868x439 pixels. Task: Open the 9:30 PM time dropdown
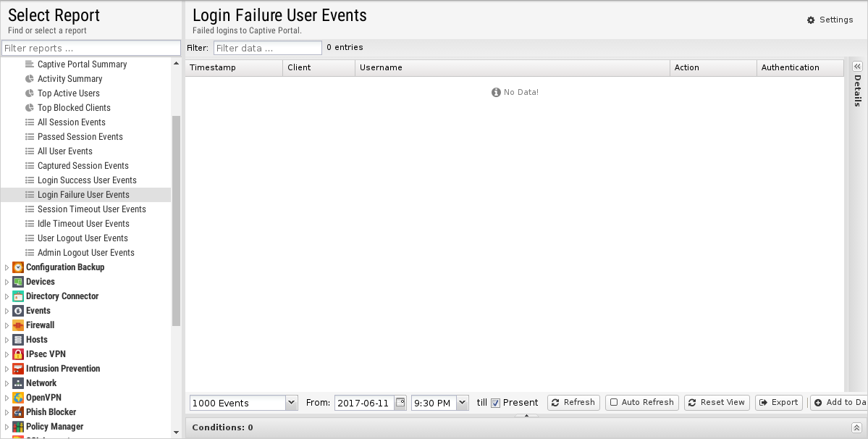pos(463,403)
